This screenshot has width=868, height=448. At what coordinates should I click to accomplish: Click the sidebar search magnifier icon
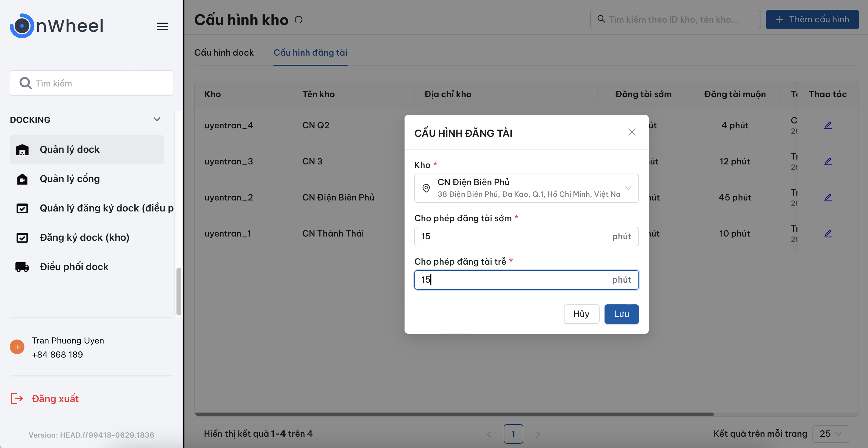pyautogui.click(x=25, y=83)
